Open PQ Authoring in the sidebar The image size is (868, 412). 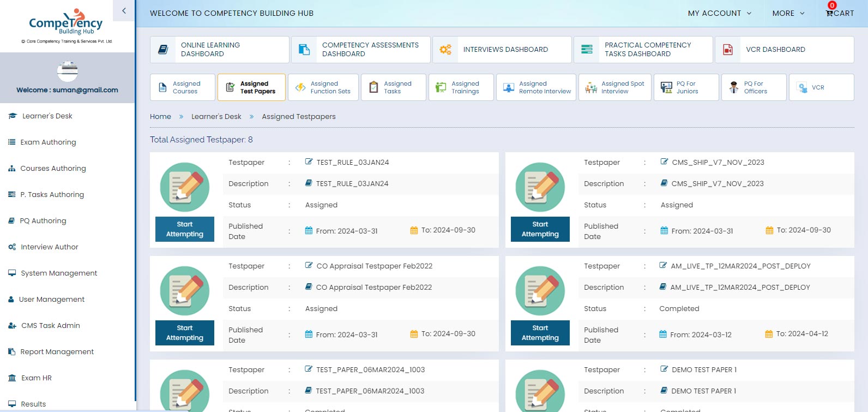click(x=43, y=220)
